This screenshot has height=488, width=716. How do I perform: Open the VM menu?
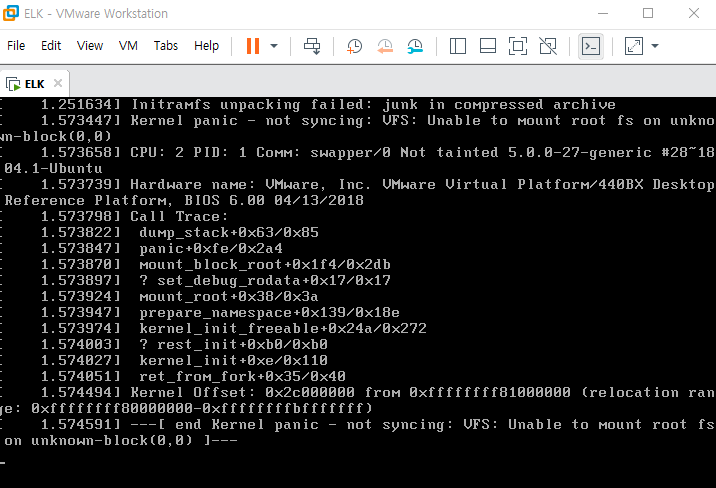pyautogui.click(x=128, y=46)
